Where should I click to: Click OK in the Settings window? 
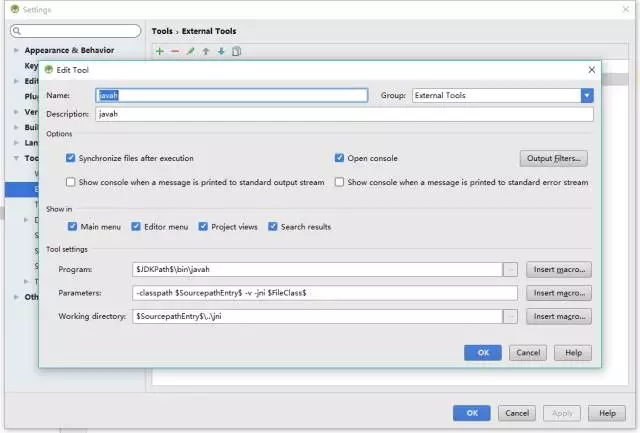coord(472,413)
